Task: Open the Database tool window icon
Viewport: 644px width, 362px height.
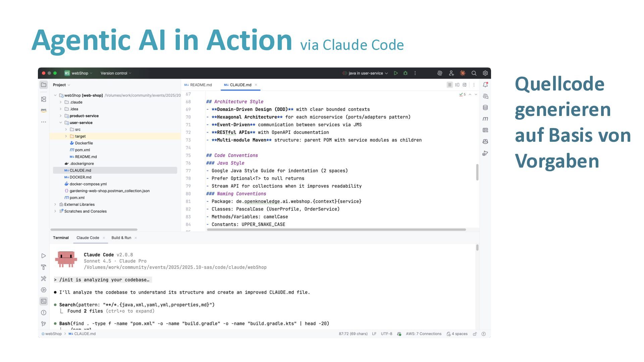Action: (x=485, y=108)
